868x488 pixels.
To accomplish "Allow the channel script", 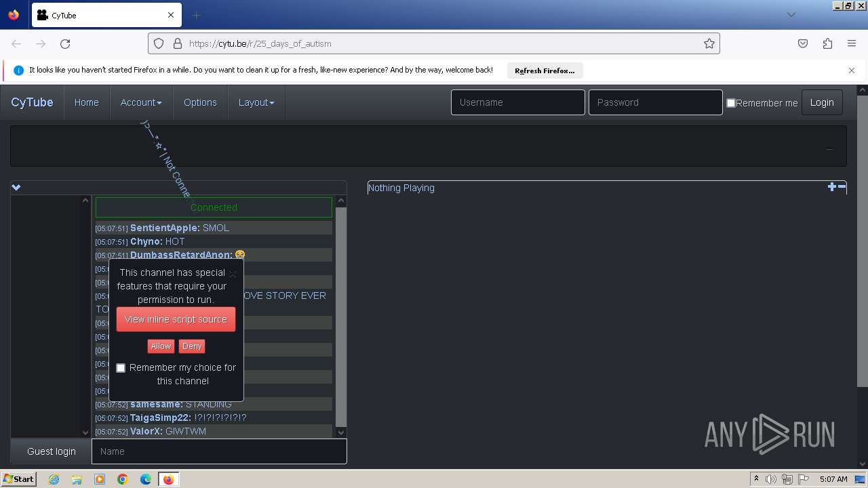I will pos(161,346).
